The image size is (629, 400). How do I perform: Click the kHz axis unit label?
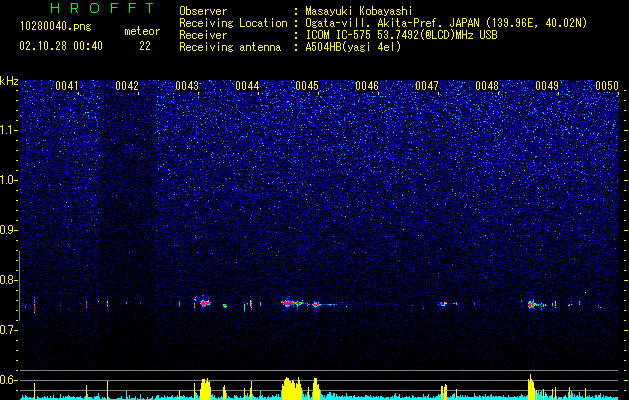tap(9, 81)
